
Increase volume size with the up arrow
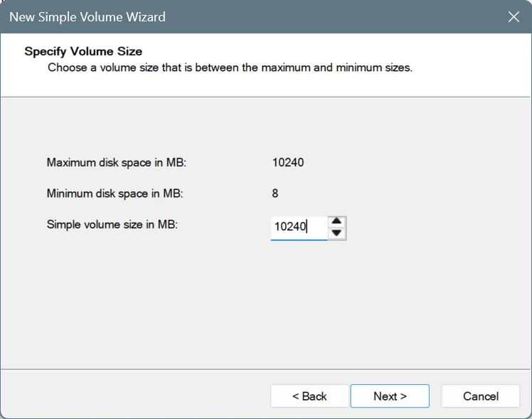pos(336,221)
